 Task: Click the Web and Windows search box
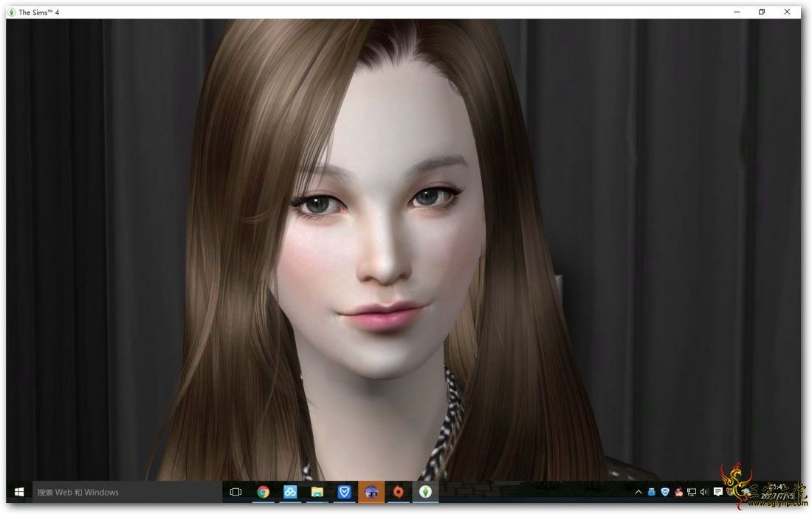point(128,493)
